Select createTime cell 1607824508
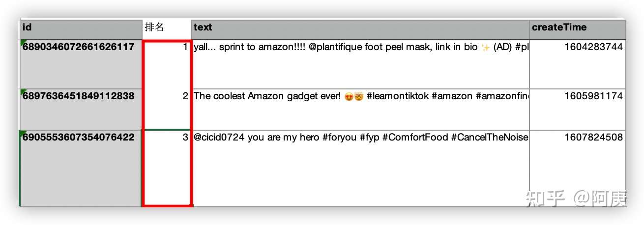The width and height of the screenshot is (644, 225). tap(578, 168)
